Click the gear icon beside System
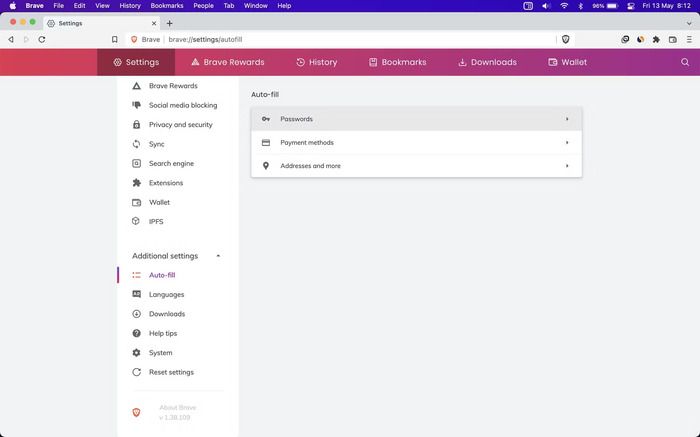The height and width of the screenshot is (437, 700). (x=137, y=353)
